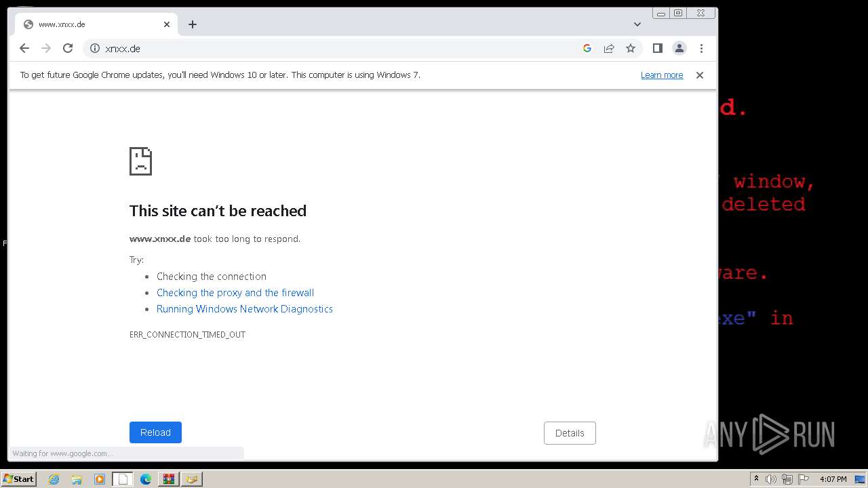This screenshot has height=488, width=868.
Task: View site information icon in the address bar
Action: tap(95, 48)
